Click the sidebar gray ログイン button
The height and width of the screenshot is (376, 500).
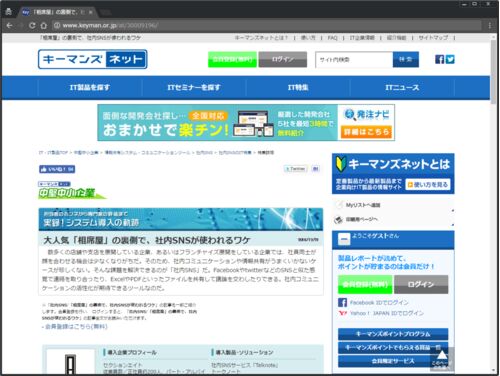(421, 284)
